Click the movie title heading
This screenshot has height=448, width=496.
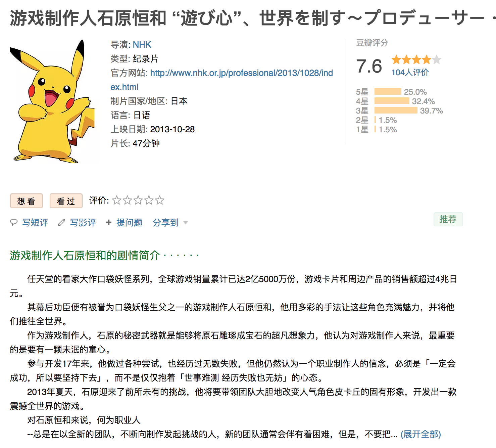pos(252,18)
